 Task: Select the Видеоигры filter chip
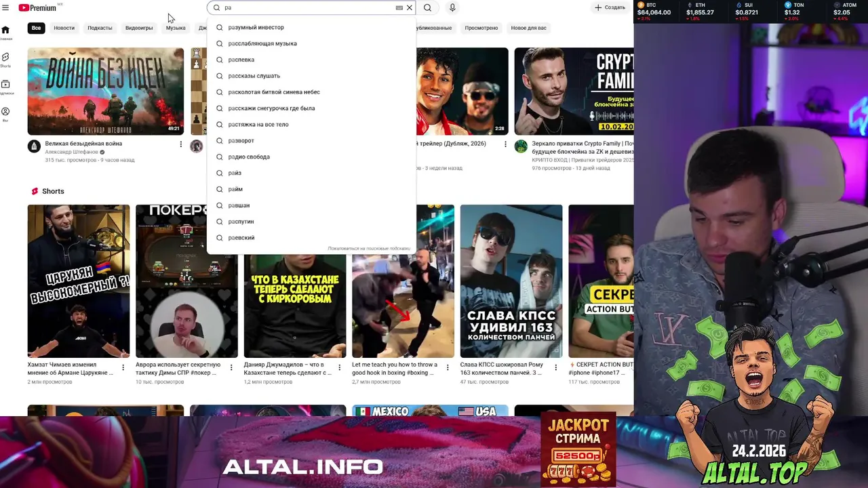tap(139, 28)
